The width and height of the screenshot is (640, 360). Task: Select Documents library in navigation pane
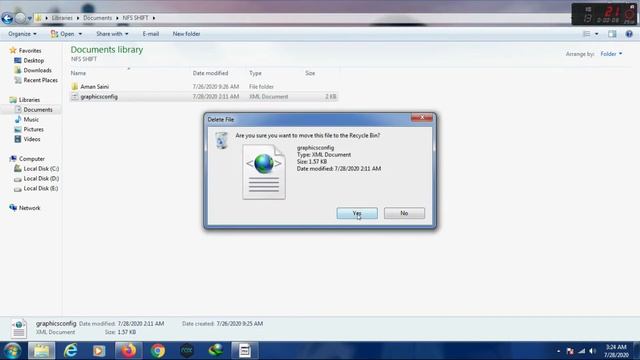pos(38,109)
